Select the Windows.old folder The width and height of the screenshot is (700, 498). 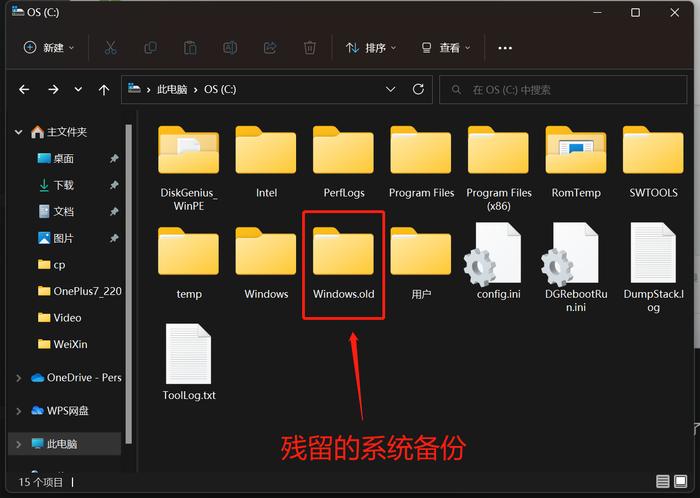343,263
